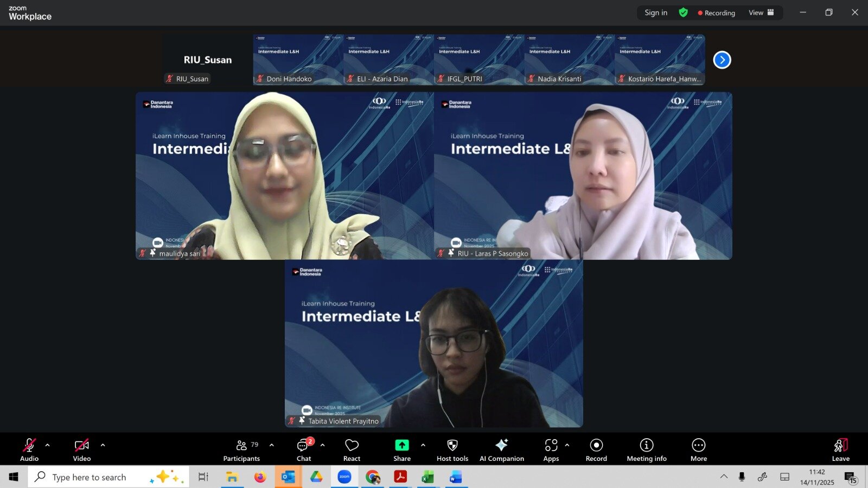868x488 pixels.
Task: Open the Chat panel
Action: tap(303, 450)
